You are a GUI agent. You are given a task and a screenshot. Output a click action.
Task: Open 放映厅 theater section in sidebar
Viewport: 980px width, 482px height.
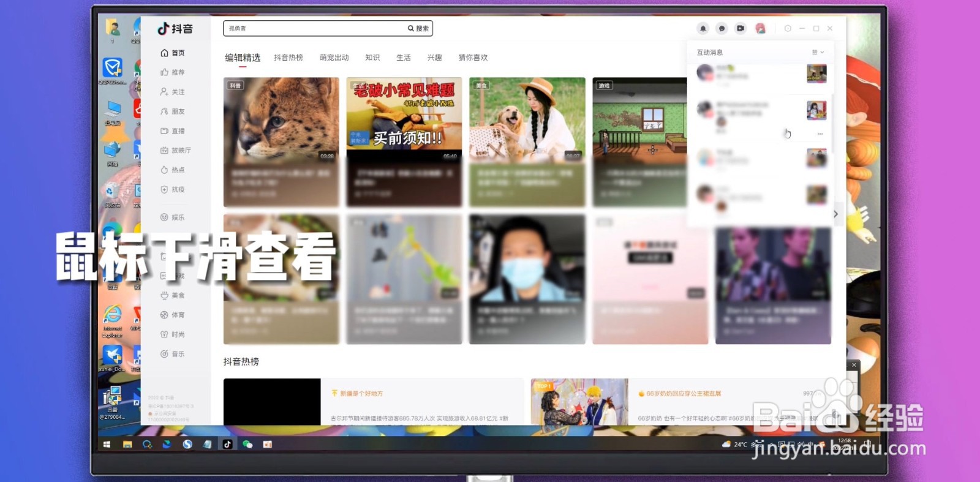[176, 150]
